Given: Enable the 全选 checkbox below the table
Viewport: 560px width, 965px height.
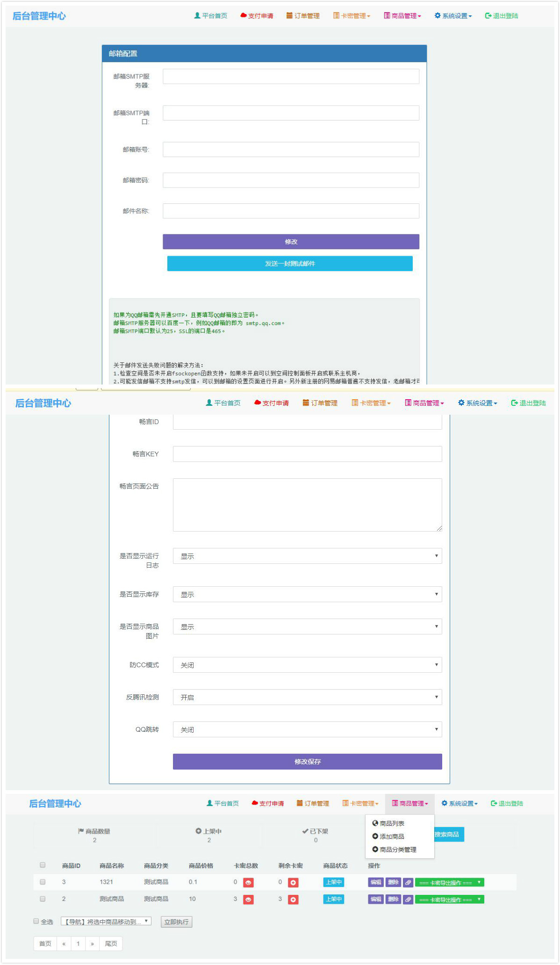Looking at the screenshot, I should pos(36,921).
